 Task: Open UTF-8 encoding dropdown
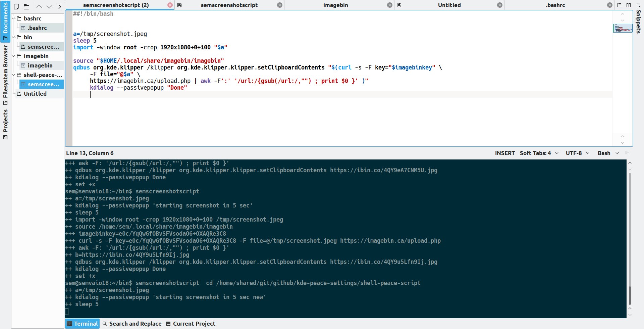(577, 153)
